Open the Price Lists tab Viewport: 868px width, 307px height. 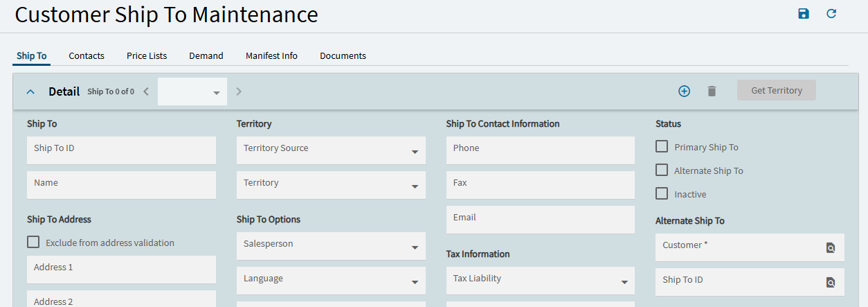click(147, 56)
